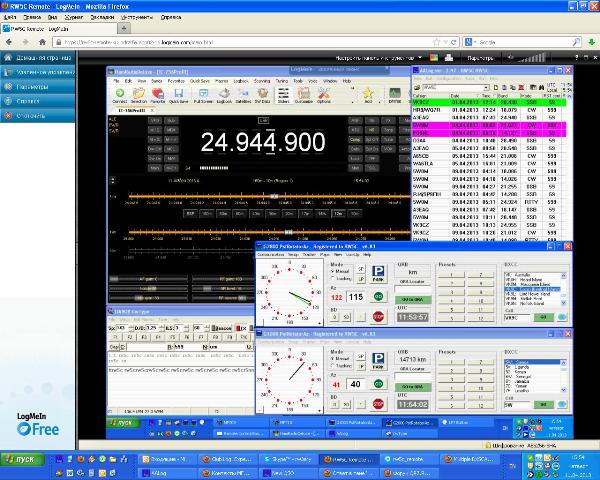Open new tab with Firefox plus button
Image resolution: width=600 pixels, height=480 pixels.
pyautogui.click(x=124, y=28)
